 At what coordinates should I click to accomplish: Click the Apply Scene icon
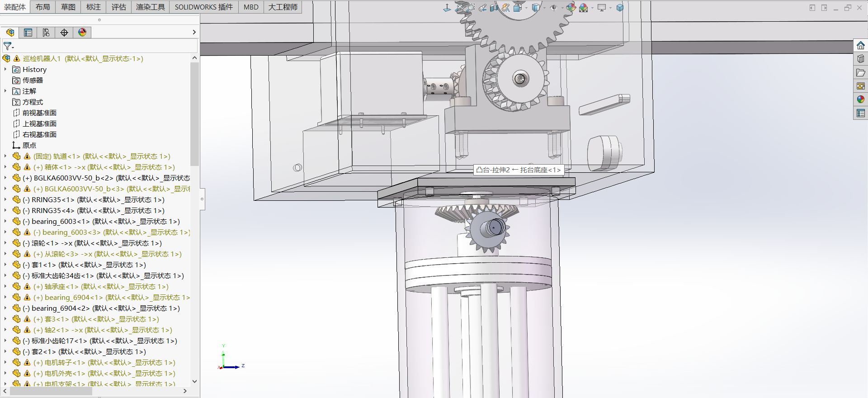584,8
